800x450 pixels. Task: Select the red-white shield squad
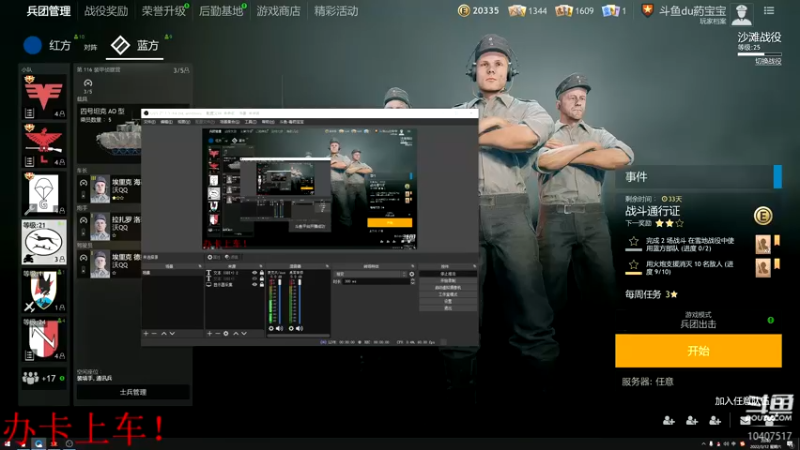[44, 339]
